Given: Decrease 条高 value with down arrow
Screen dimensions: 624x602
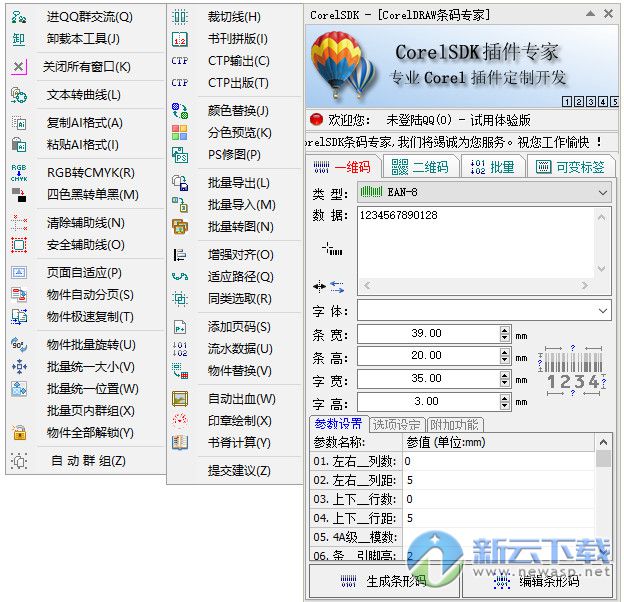Looking at the screenshot, I should point(505,360).
